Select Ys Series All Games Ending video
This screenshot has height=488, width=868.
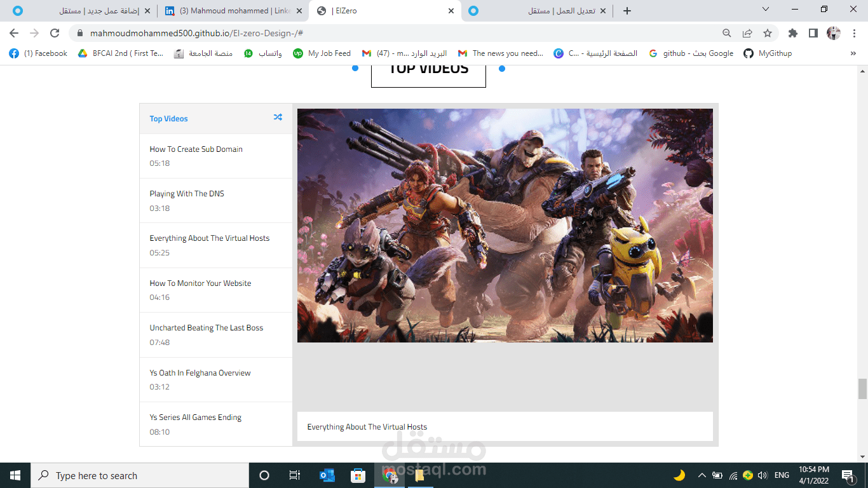pyautogui.click(x=216, y=424)
